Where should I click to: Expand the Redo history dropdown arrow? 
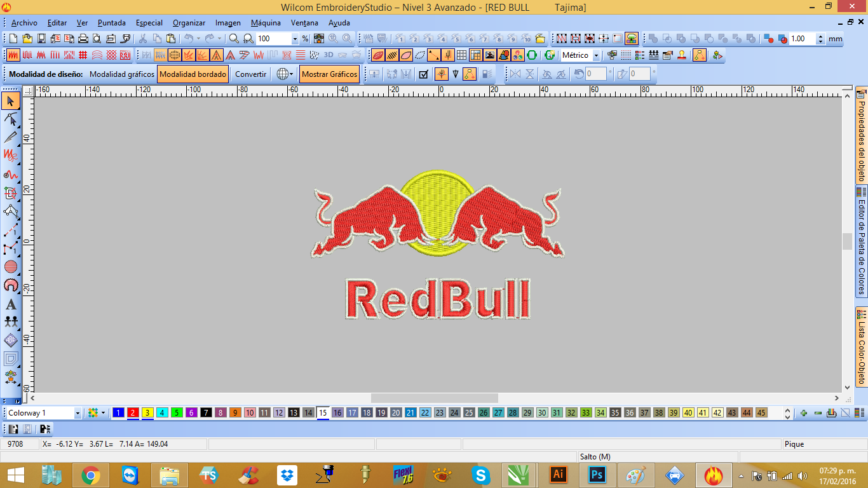[219, 38]
